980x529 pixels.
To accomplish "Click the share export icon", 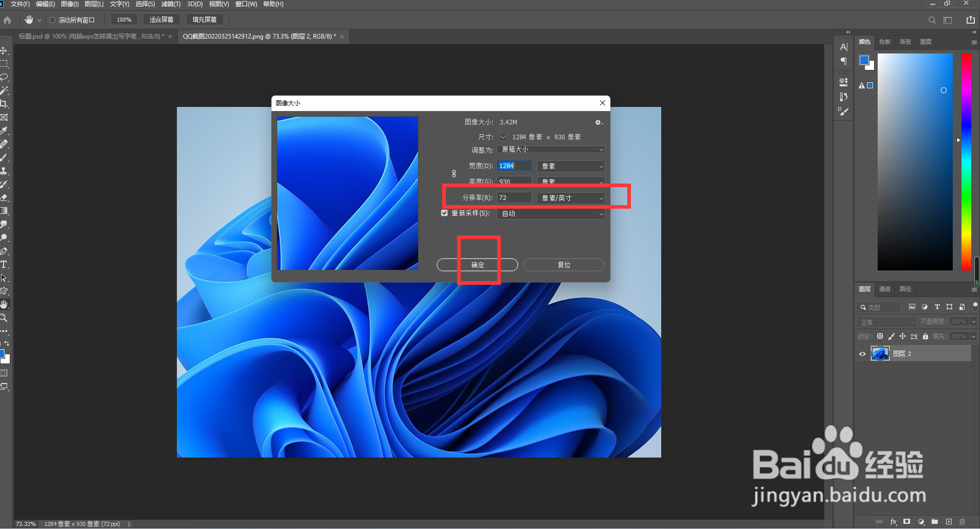I will pos(970,20).
